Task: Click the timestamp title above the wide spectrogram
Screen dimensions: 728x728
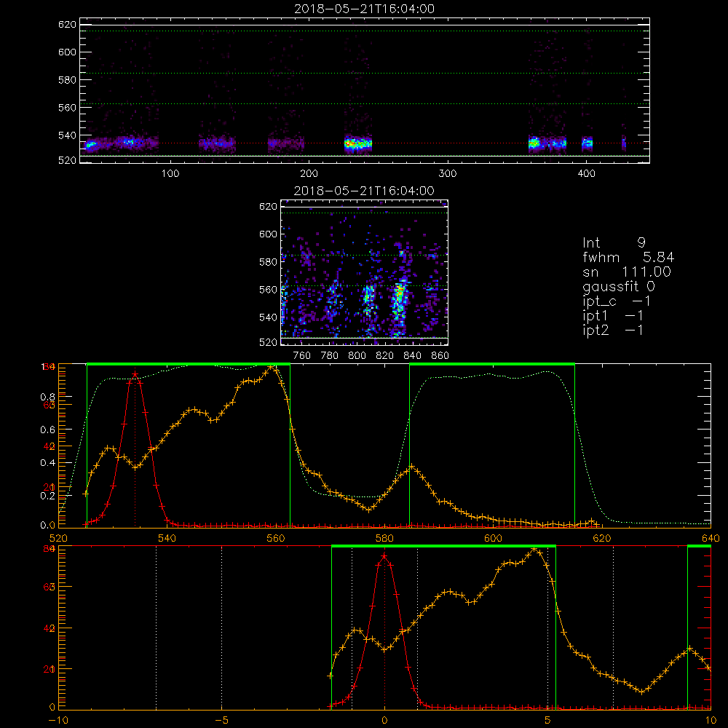Action: point(365,9)
